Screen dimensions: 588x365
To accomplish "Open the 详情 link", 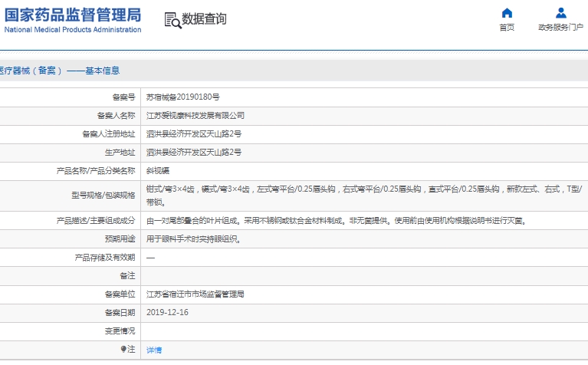I will [154, 350].
